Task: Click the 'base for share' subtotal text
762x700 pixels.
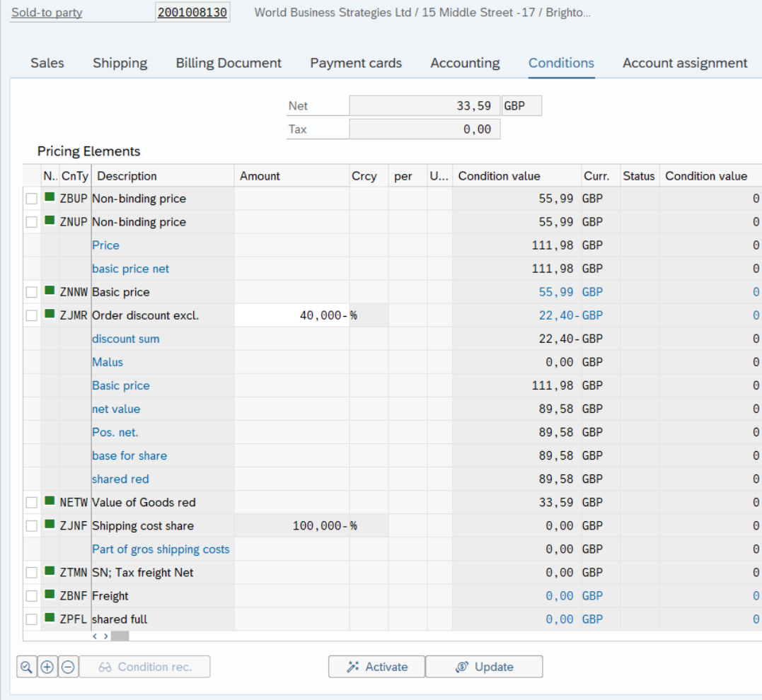Action: click(x=129, y=455)
